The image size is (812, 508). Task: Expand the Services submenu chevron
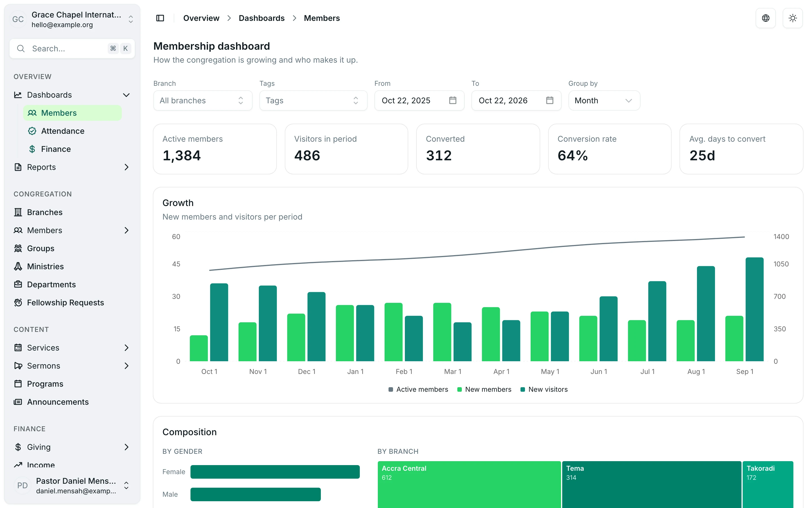[127, 348]
